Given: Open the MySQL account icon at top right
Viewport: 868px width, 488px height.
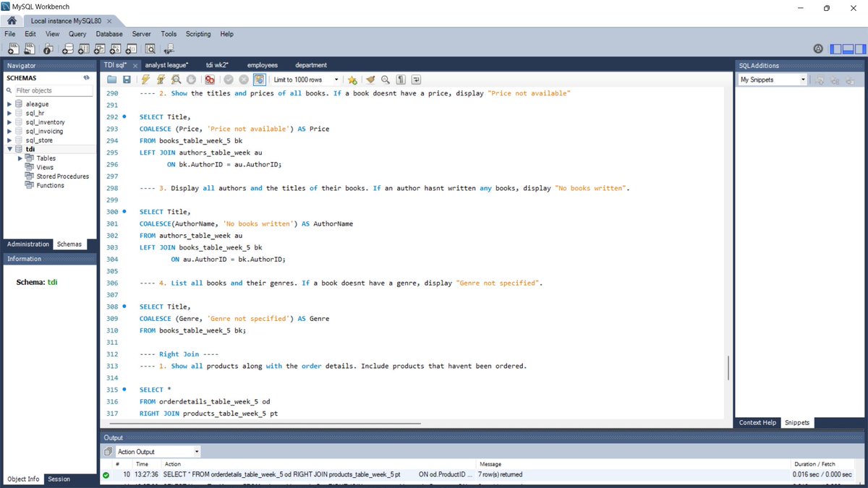Looking at the screenshot, I should 818,49.
